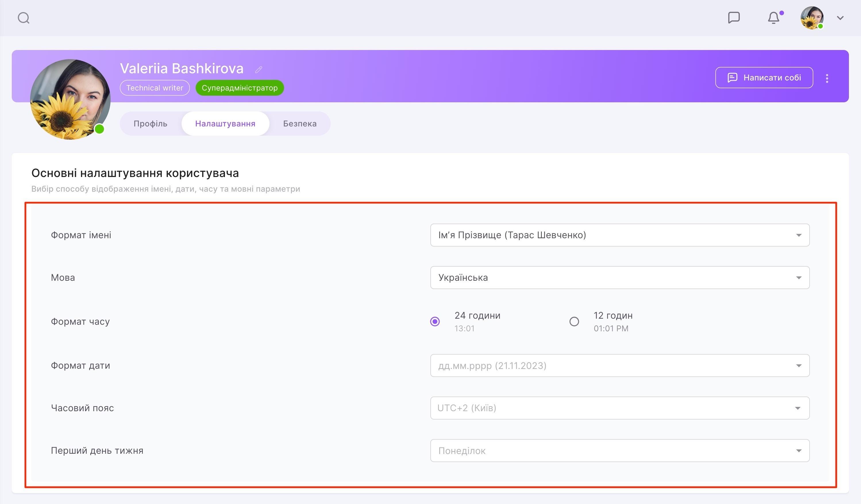Click the large profile photo
This screenshot has height=504, width=861.
(70, 99)
